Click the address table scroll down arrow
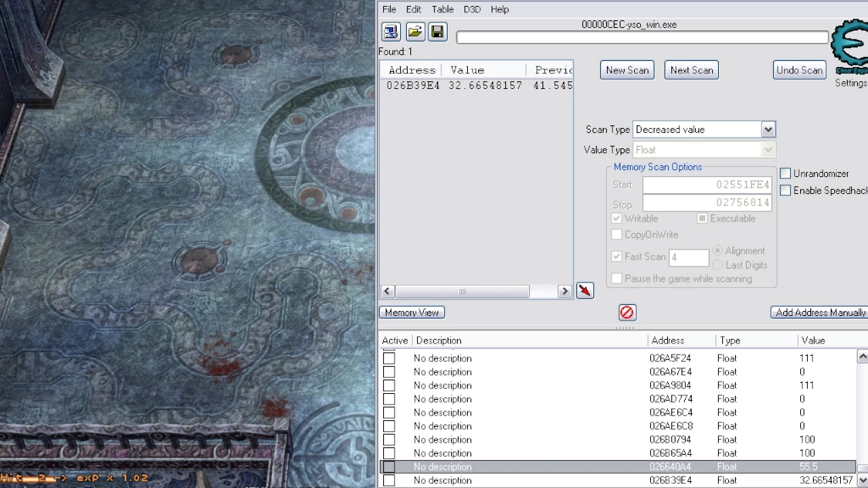This screenshot has width=868, height=488. point(863,480)
